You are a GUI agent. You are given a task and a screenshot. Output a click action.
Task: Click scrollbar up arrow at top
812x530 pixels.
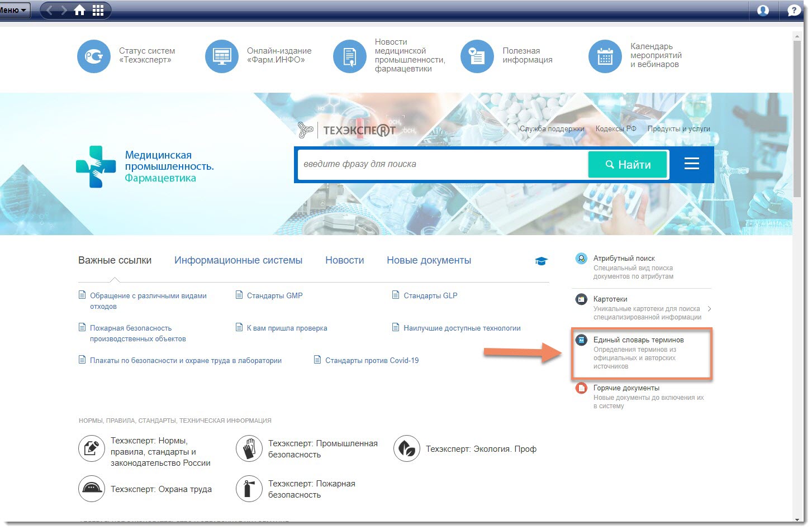click(797, 36)
